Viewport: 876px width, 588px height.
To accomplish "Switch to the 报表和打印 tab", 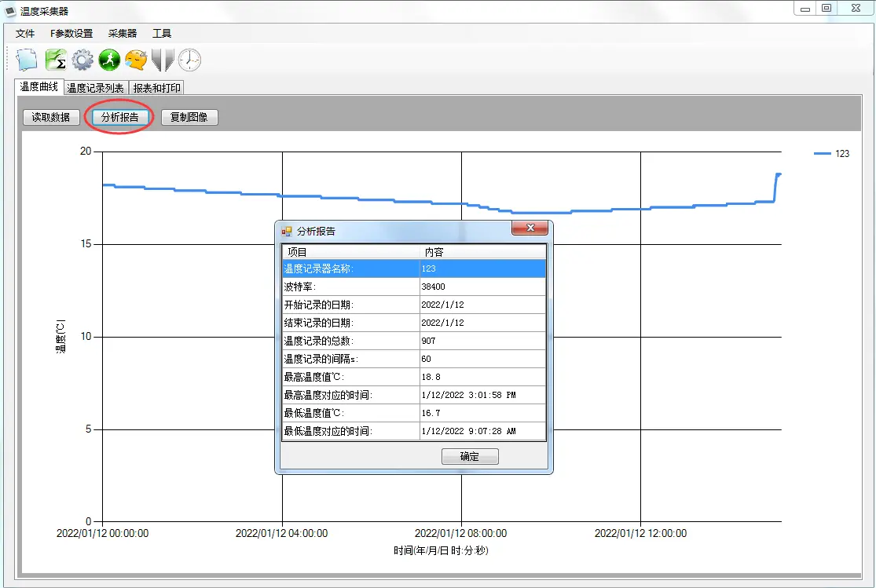I will [x=157, y=88].
